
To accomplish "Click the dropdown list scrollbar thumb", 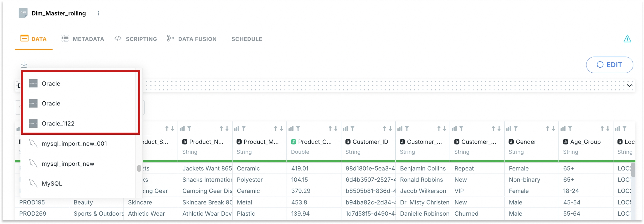I will [x=139, y=168].
